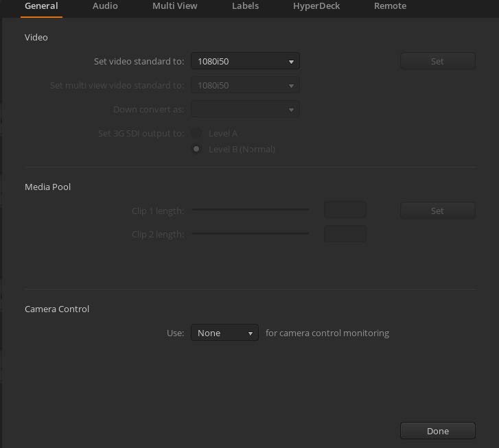Click the Clip 2 length slider
This screenshot has height=448, width=499.
pyautogui.click(x=250, y=234)
